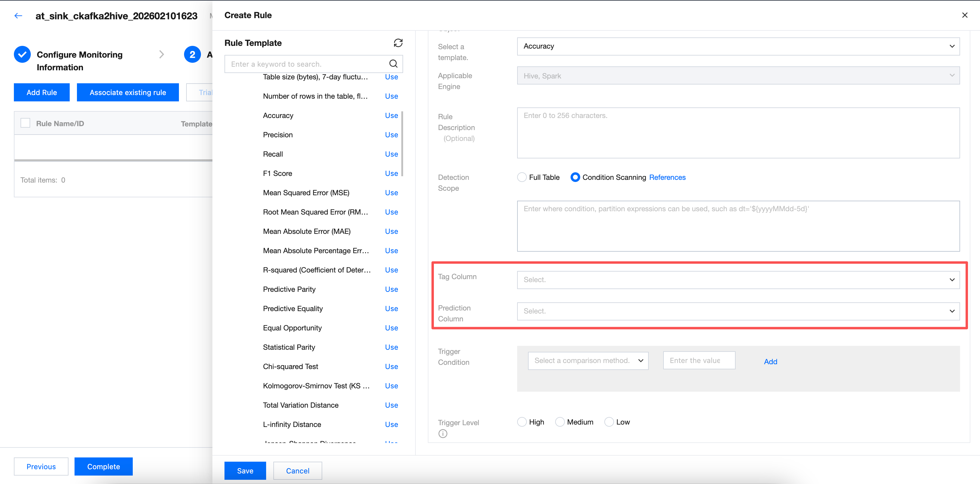Screen dimensions: 980x484
Task: Toggle the Rule Name/ID select-all checkbox
Action: pyautogui.click(x=25, y=123)
